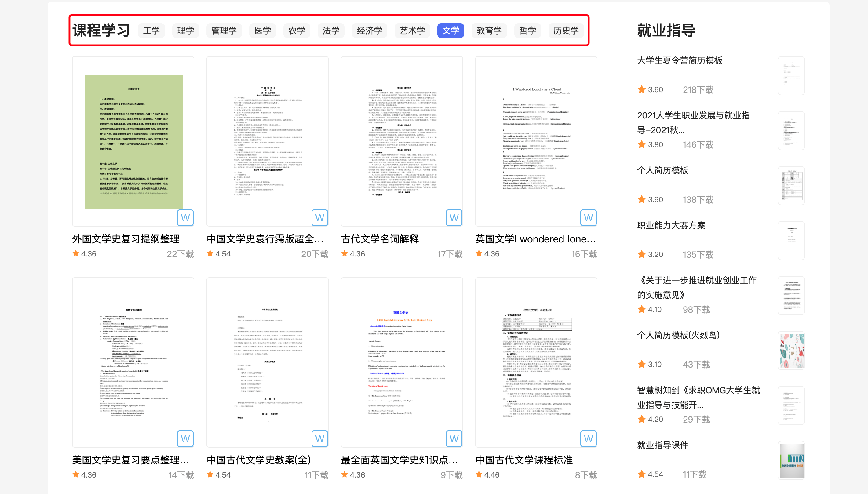Open 就业指导课件 thumbnail image

(x=791, y=460)
